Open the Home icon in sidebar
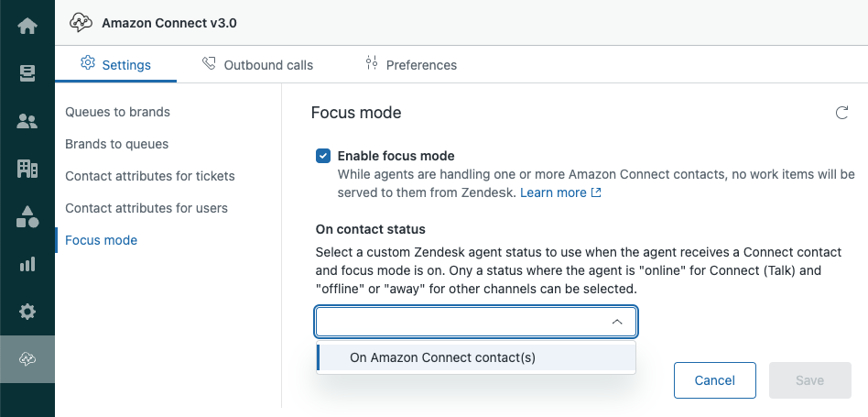 pyautogui.click(x=27, y=25)
